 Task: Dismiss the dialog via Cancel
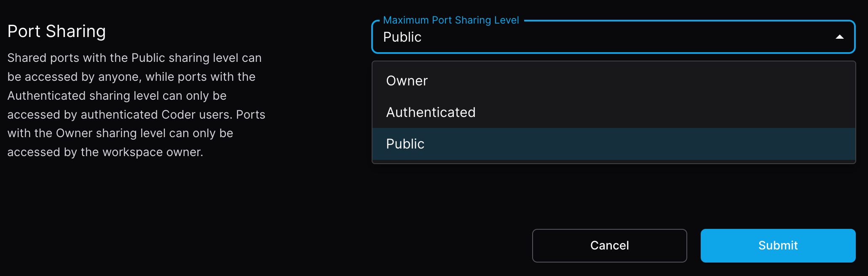click(609, 246)
